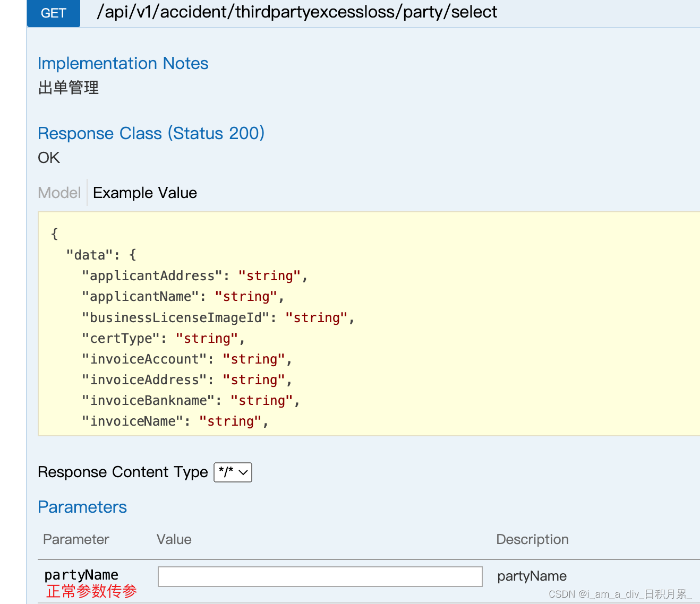
Task: Click the partyName parameter name label
Action: click(81, 575)
